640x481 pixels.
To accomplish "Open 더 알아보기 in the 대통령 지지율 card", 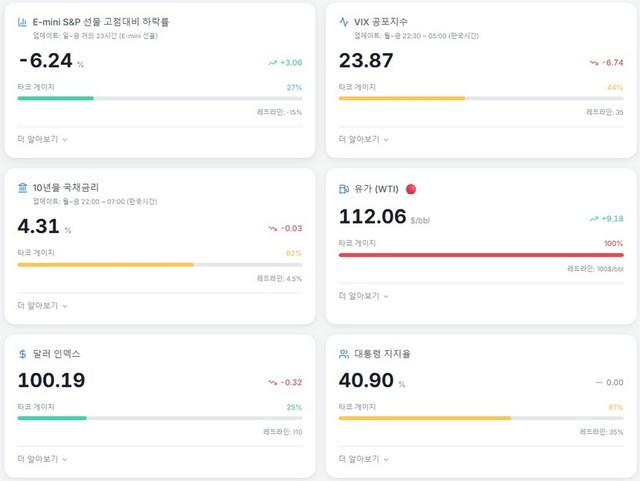I will (364, 459).
